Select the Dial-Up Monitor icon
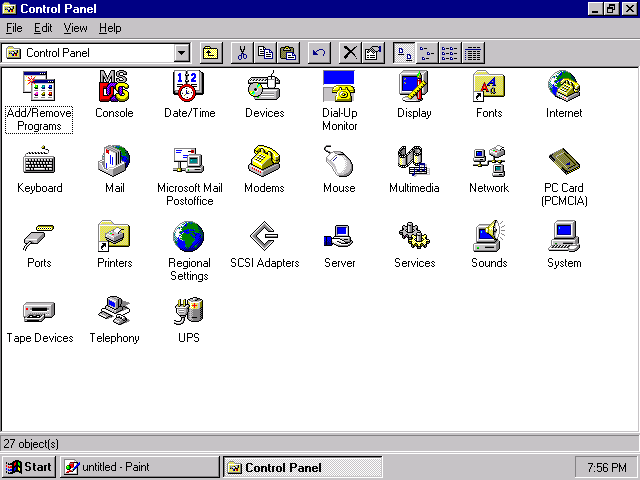640x480 pixels. click(x=339, y=86)
